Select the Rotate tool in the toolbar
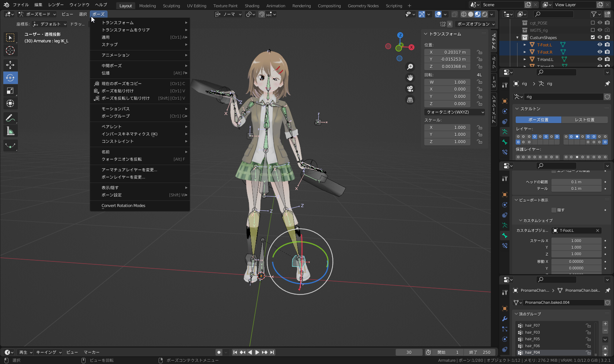The height and width of the screenshot is (364, 614). 10,78
